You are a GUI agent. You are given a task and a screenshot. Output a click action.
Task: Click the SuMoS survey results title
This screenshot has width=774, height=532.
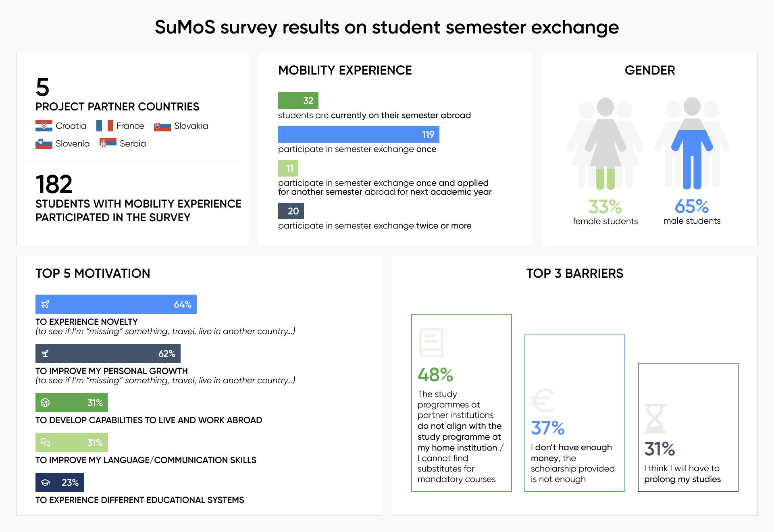coord(387,27)
